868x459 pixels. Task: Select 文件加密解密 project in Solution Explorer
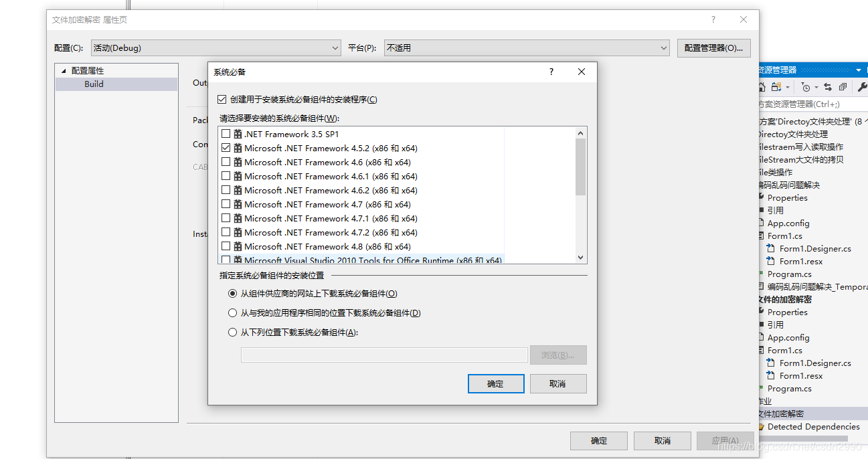point(813,414)
